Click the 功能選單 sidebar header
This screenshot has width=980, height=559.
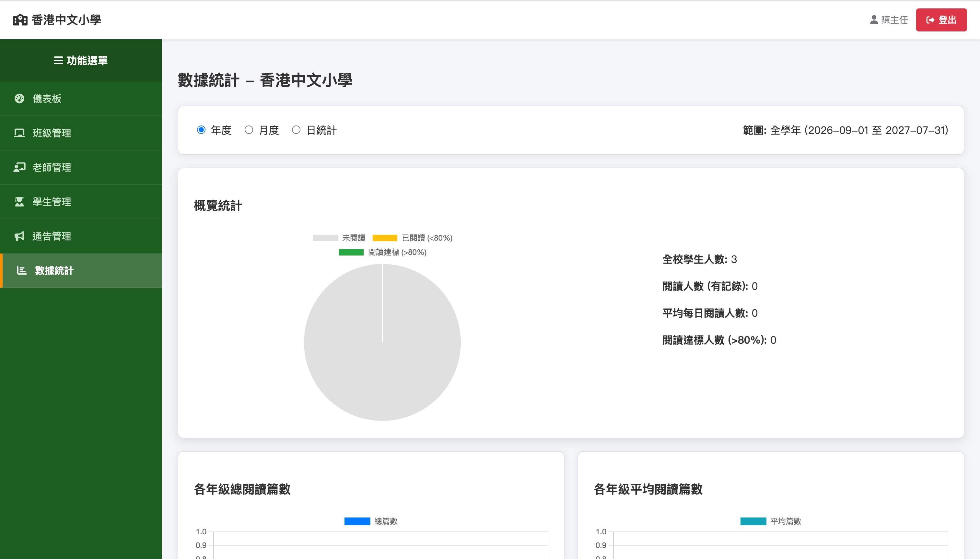pyautogui.click(x=81, y=60)
